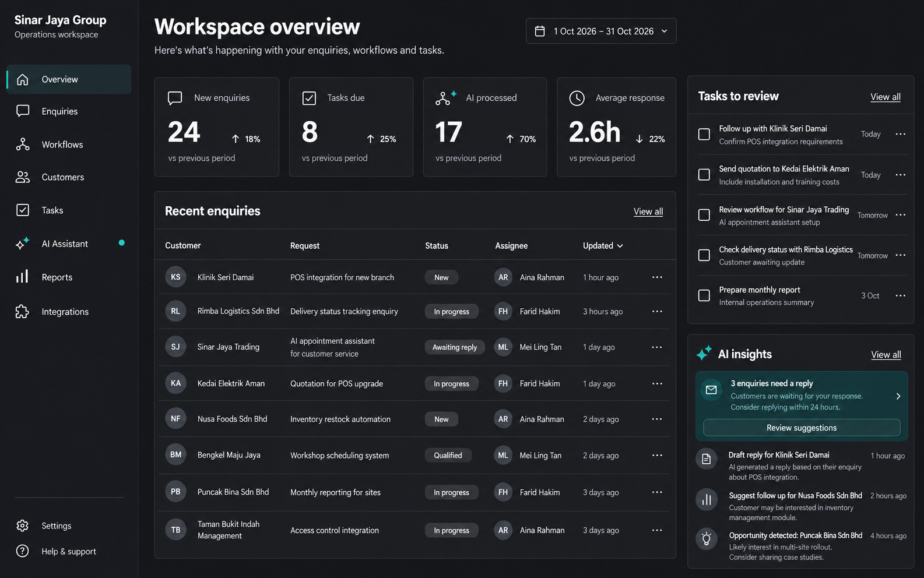View all tasks to review

(x=886, y=97)
